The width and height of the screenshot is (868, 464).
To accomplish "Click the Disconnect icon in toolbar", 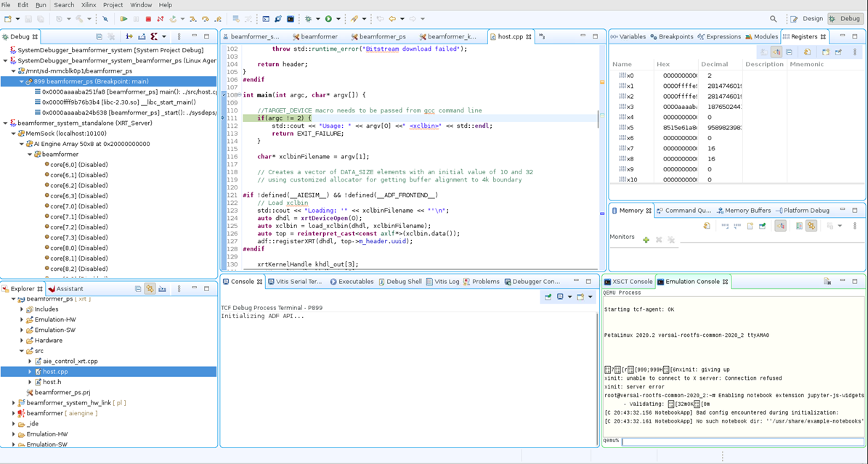I will (x=161, y=19).
